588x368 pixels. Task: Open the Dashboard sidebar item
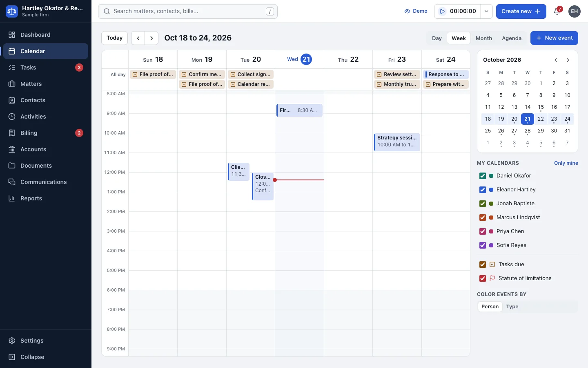(46, 35)
